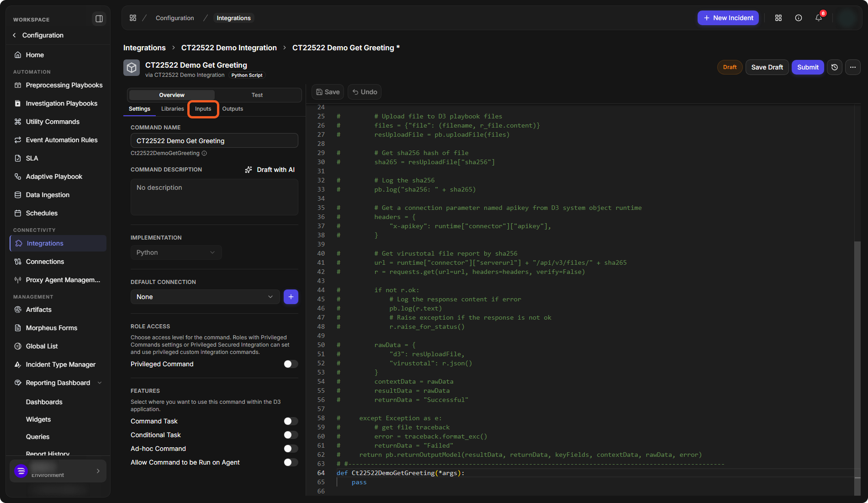
Task: Click the editor Save button
Action: pyautogui.click(x=328, y=92)
